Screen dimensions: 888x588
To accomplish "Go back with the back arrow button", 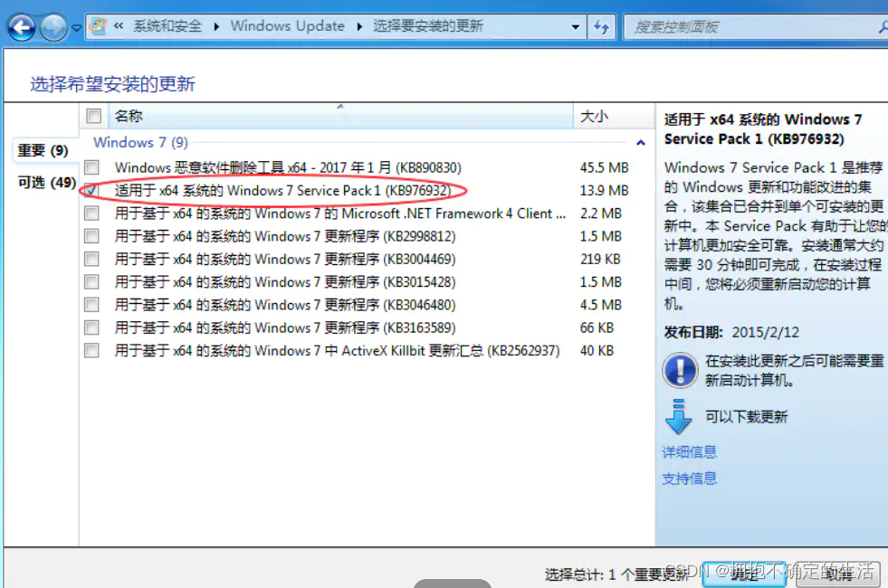I will 22,27.
